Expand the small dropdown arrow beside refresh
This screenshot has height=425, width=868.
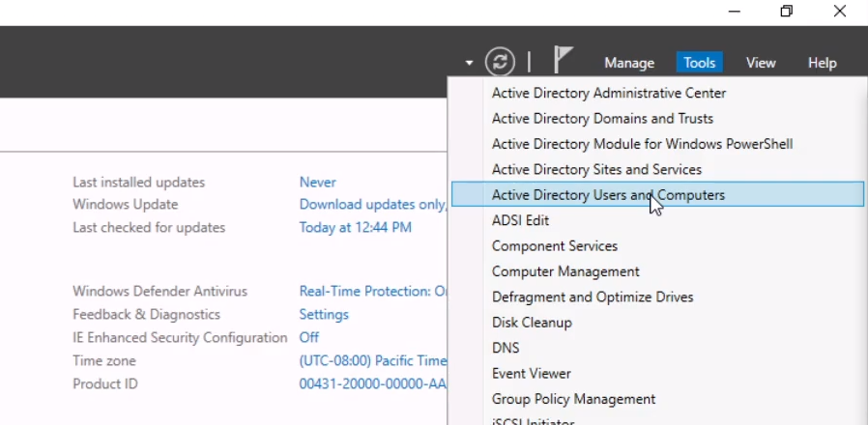(469, 63)
